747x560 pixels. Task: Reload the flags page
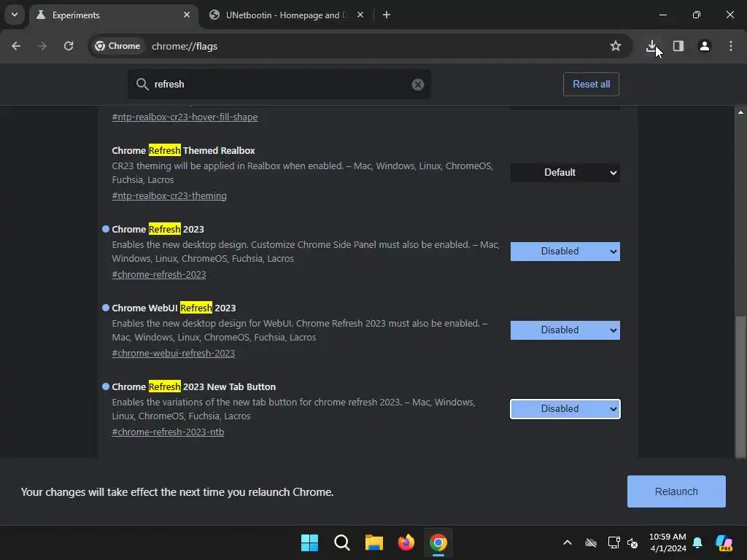point(69,46)
